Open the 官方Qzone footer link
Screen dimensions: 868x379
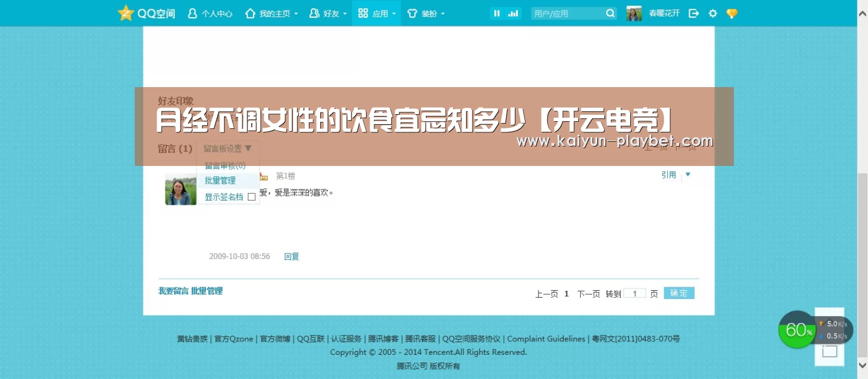(x=234, y=339)
